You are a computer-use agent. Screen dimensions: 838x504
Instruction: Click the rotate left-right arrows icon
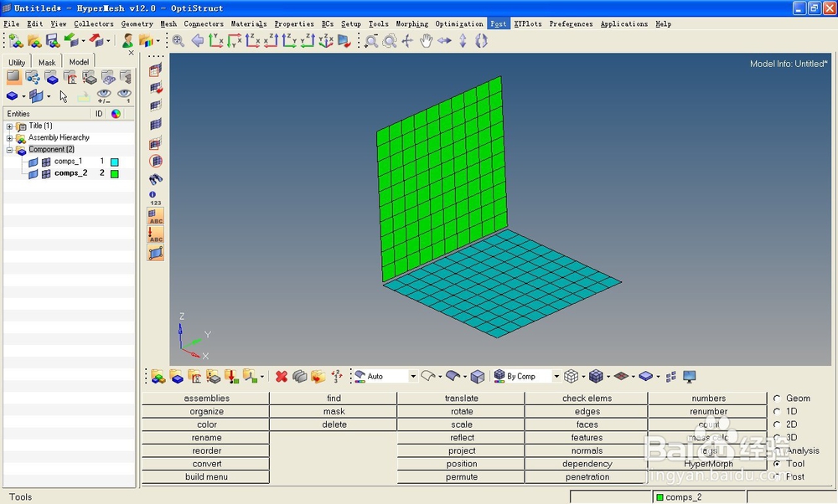[x=444, y=40]
